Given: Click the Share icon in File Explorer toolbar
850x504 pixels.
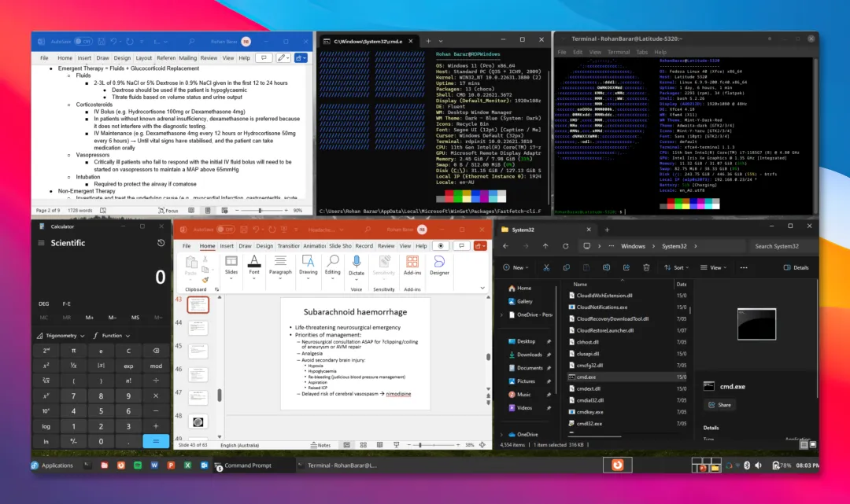Looking at the screenshot, I should [626, 267].
